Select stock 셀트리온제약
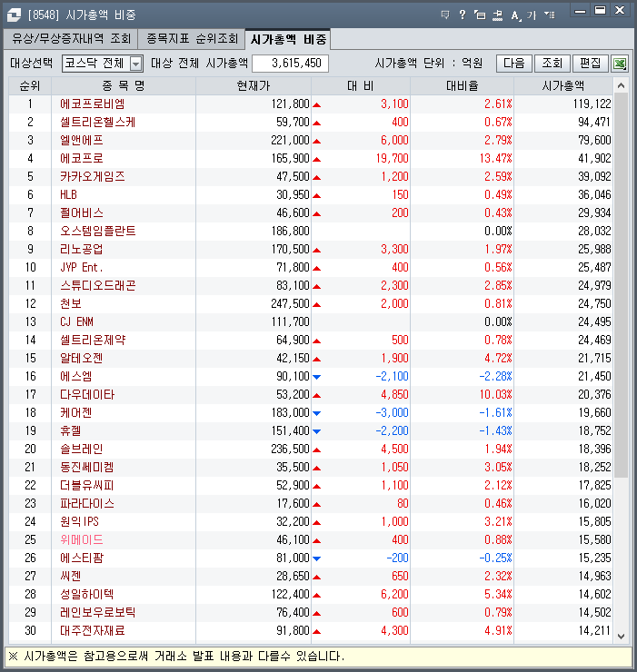Image resolution: width=637 pixels, height=672 pixels. pyautogui.click(x=93, y=341)
